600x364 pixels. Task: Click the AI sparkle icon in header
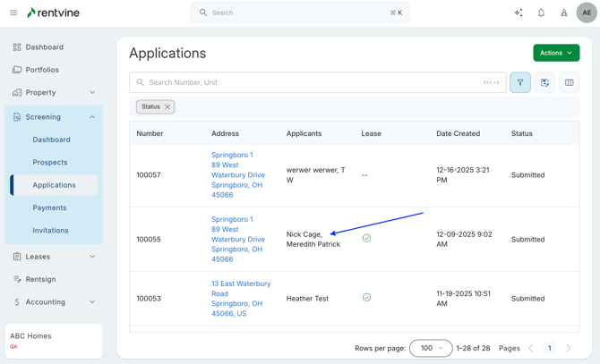click(519, 13)
